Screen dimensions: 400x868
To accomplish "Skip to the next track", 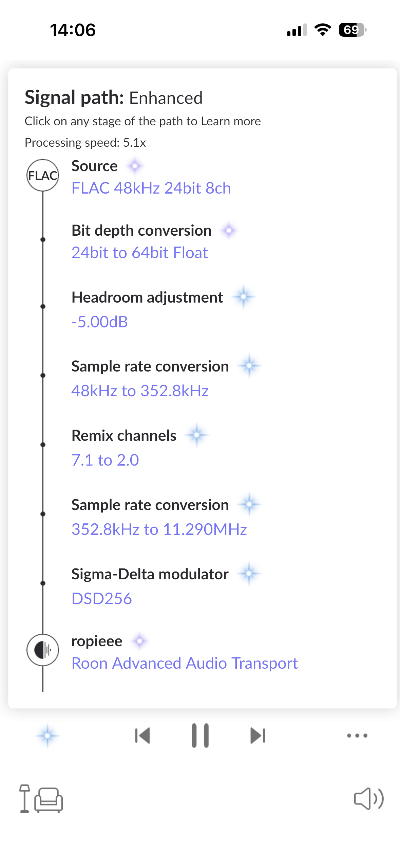I will [x=258, y=736].
